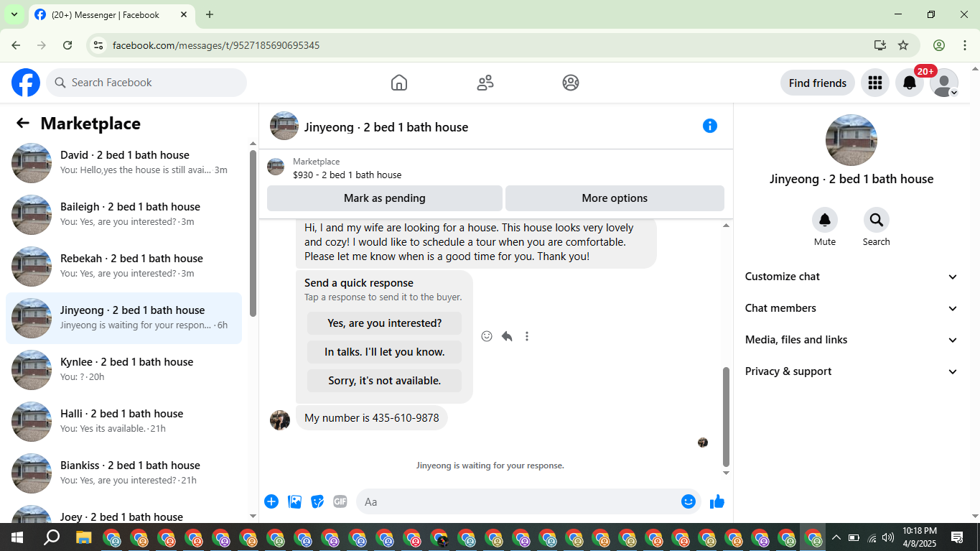980x551 pixels.
Task: Open the notifications bell with 20+ badge
Action: 910,83
